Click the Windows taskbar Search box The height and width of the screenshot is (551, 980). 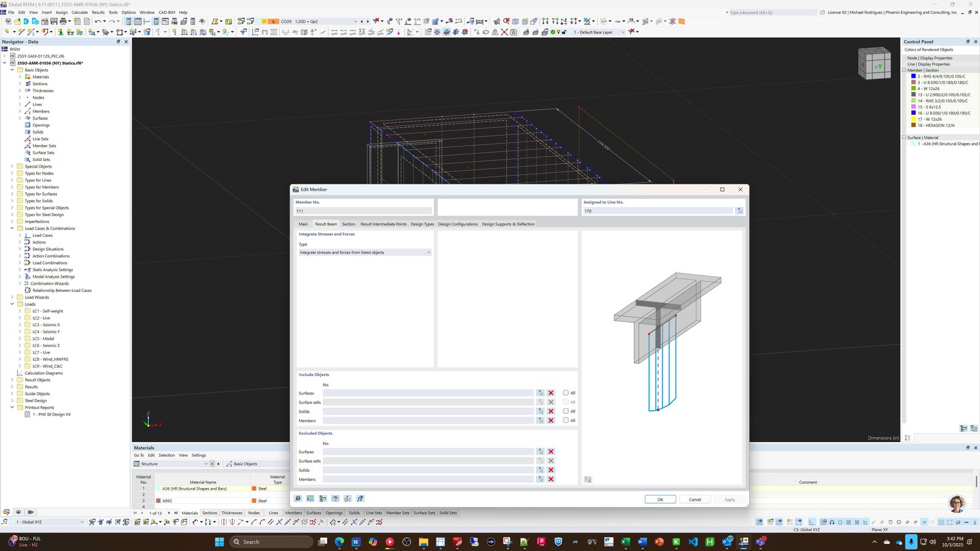pos(271,542)
